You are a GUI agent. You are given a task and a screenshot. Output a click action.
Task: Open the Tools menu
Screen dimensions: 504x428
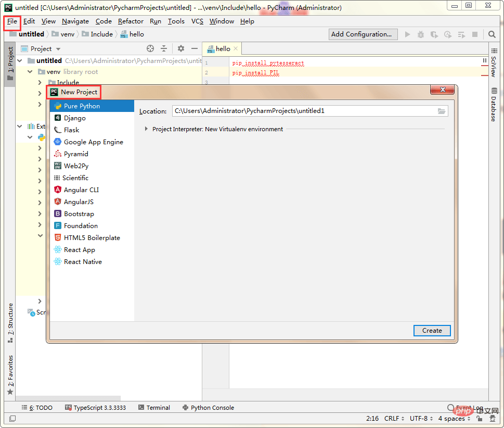[176, 21]
